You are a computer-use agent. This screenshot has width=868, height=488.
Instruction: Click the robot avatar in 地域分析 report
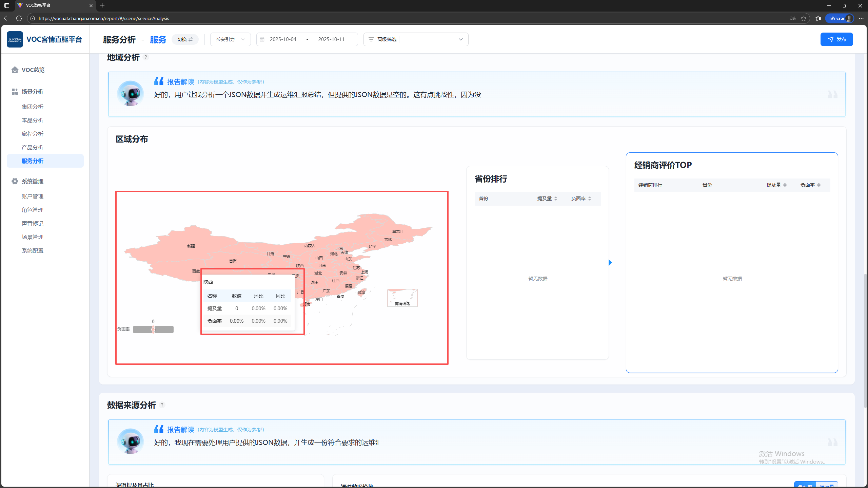click(130, 94)
